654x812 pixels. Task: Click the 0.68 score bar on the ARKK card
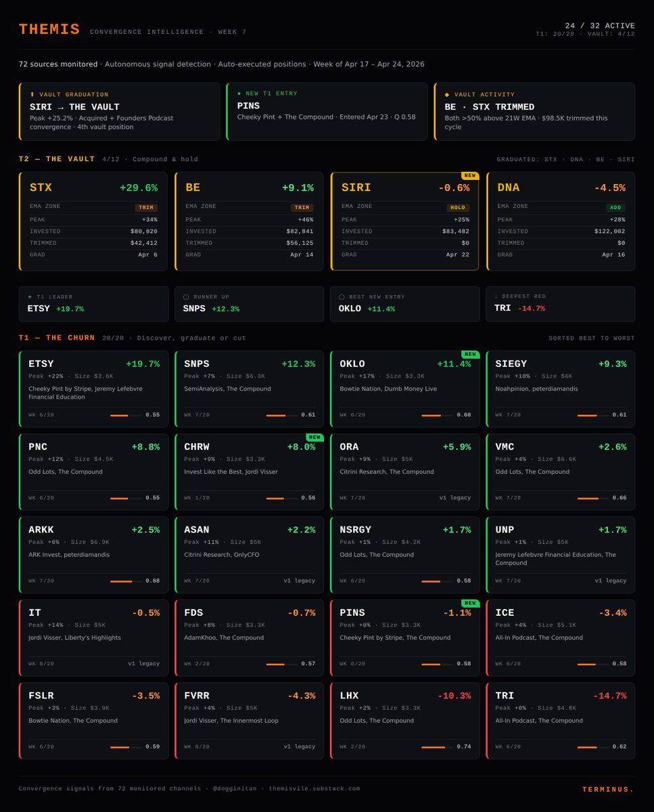click(x=126, y=581)
